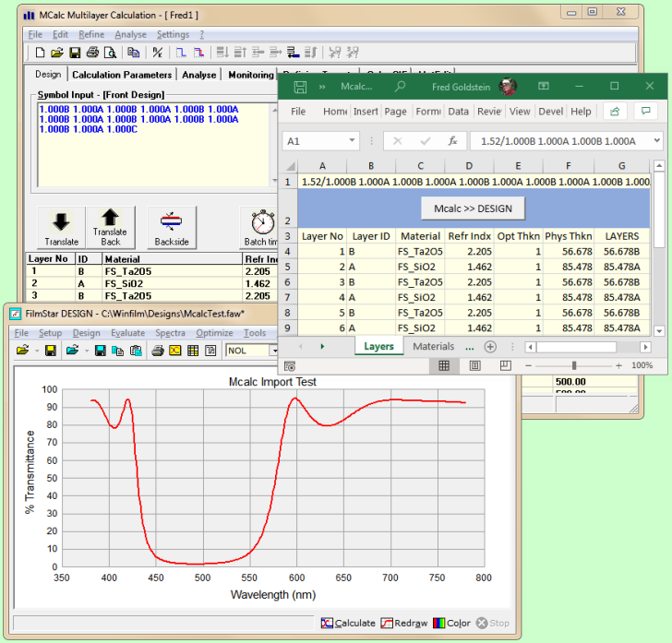The width and height of the screenshot is (672, 643).
Task: Click the Backside button in MCalc
Action: pyautogui.click(x=172, y=227)
